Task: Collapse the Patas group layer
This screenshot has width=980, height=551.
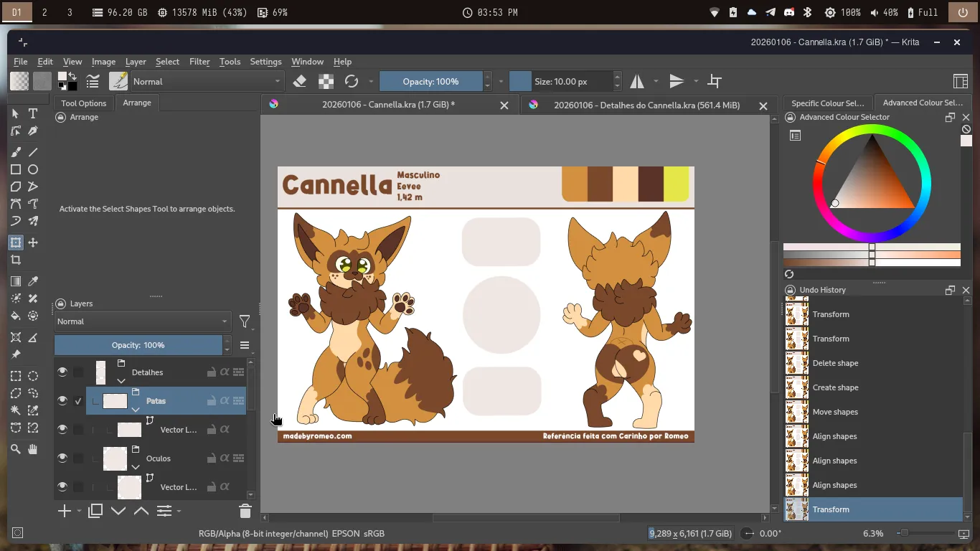Action: coord(136,409)
